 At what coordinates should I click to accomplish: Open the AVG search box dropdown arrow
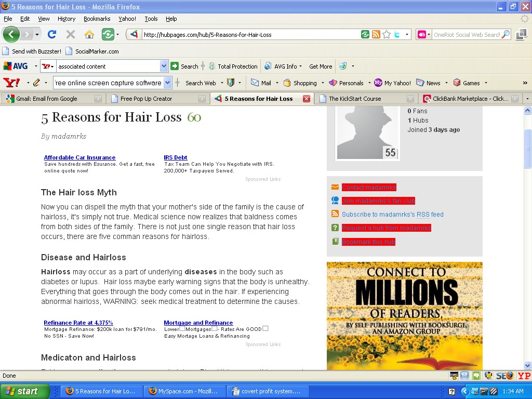click(164, 66)
